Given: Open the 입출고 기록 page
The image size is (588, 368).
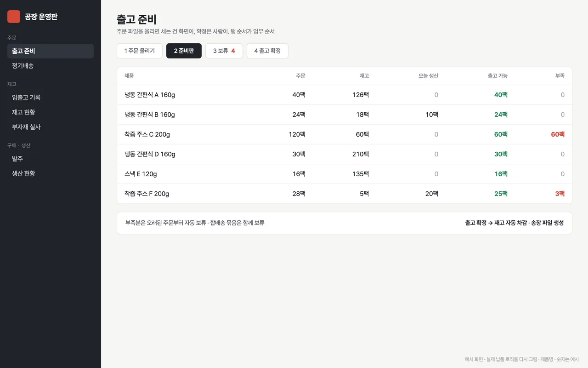Looking at the screenshot, I should point(51,98).
